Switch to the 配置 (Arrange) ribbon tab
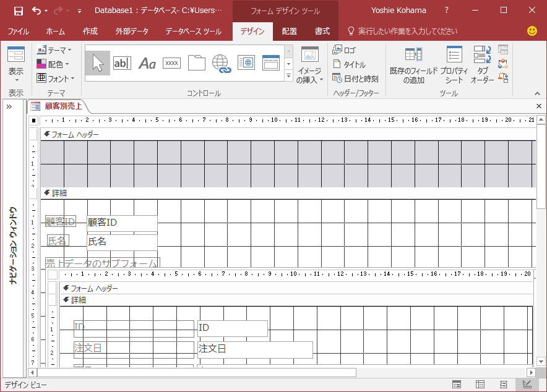The height and width of the screenshot is (392, 547). point(289,31)
